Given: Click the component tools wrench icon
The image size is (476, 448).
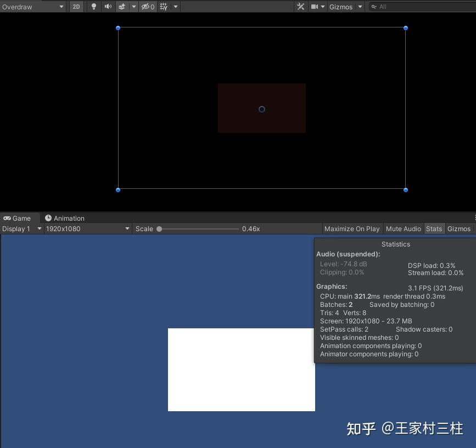Looking at the screenshot, I should [x=301, y=7].
